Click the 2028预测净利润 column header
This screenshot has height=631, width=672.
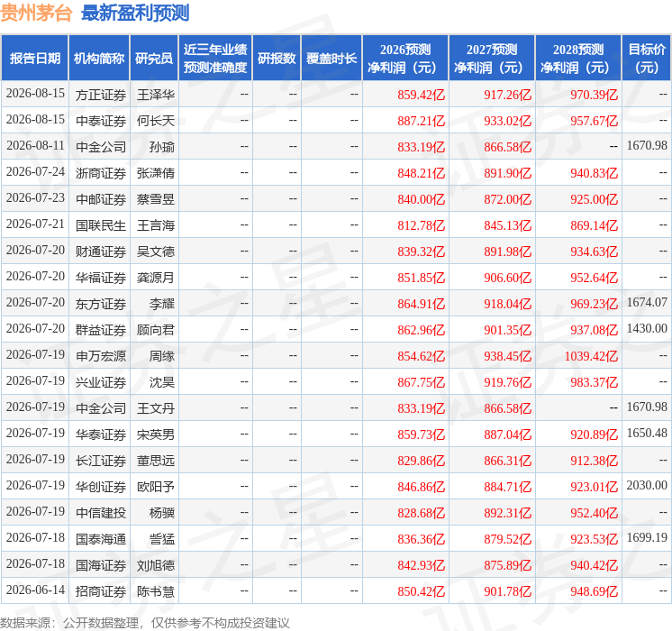pos(578,59)
